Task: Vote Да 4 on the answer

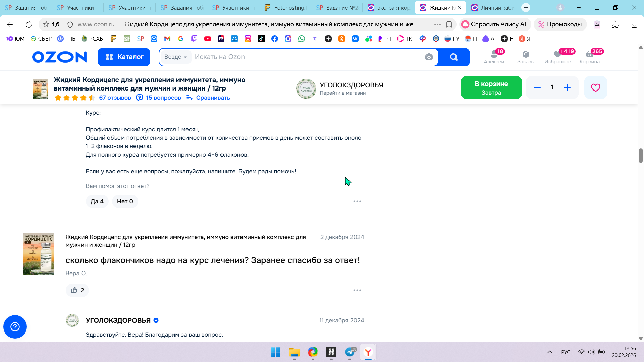Action: pyautogui.click(x=97, y=201)
